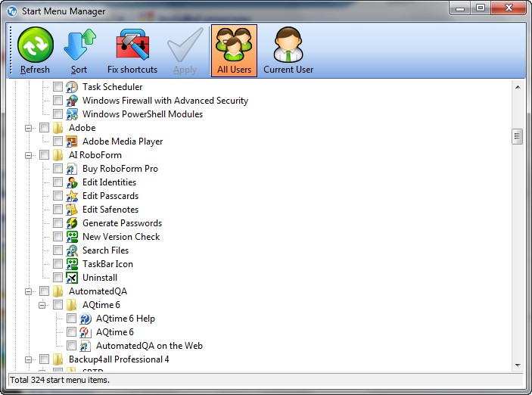The image size is (532, 395).
Task: Click the Fix shortcuts label
Action: click(132, 70)
